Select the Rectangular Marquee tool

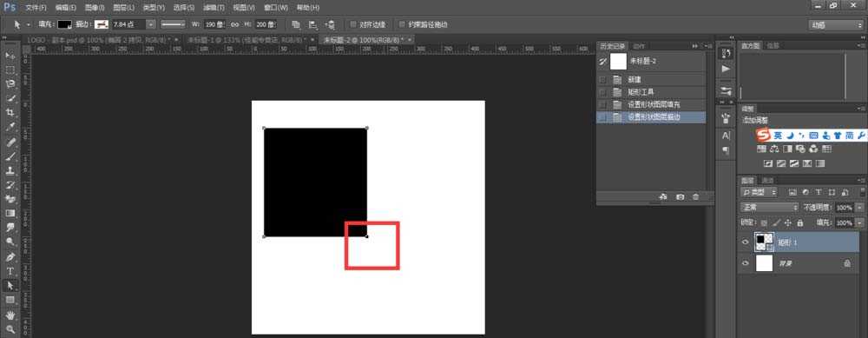[x=10, y=70]
